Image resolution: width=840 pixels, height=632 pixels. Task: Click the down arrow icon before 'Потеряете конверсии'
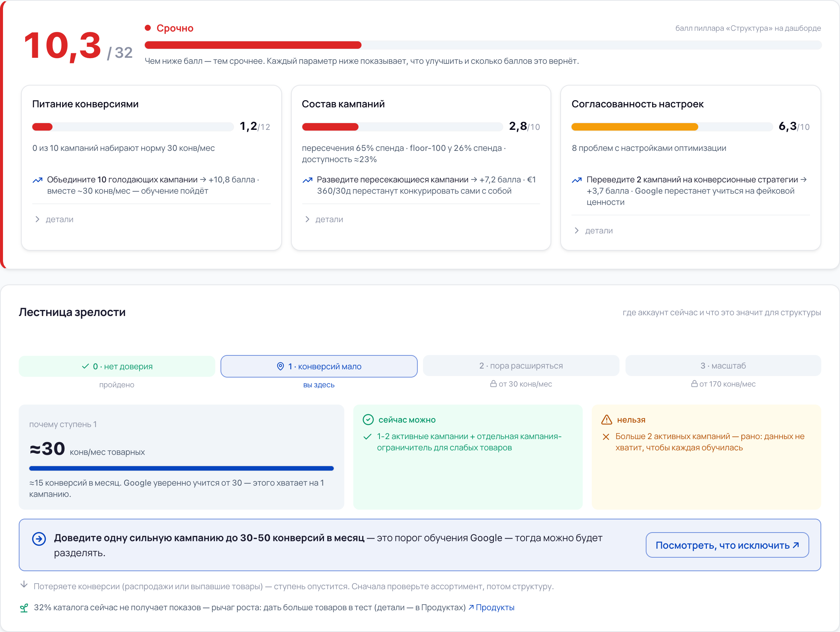[24, 584]
